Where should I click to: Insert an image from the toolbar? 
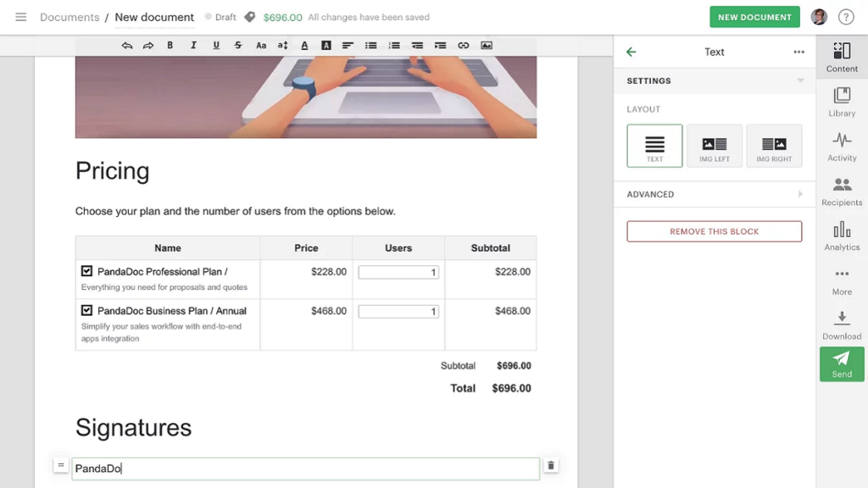[x=487, y=46]
